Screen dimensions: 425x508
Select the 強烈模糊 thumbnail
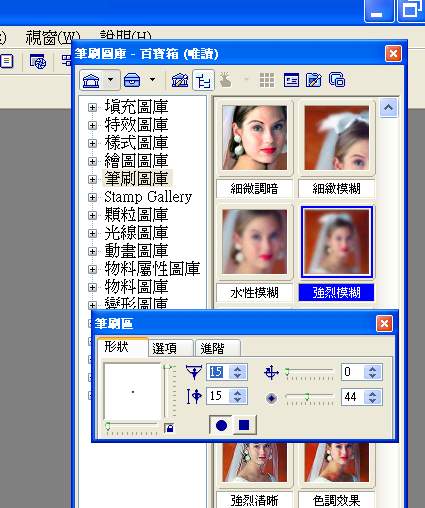[x=337, y=242]
